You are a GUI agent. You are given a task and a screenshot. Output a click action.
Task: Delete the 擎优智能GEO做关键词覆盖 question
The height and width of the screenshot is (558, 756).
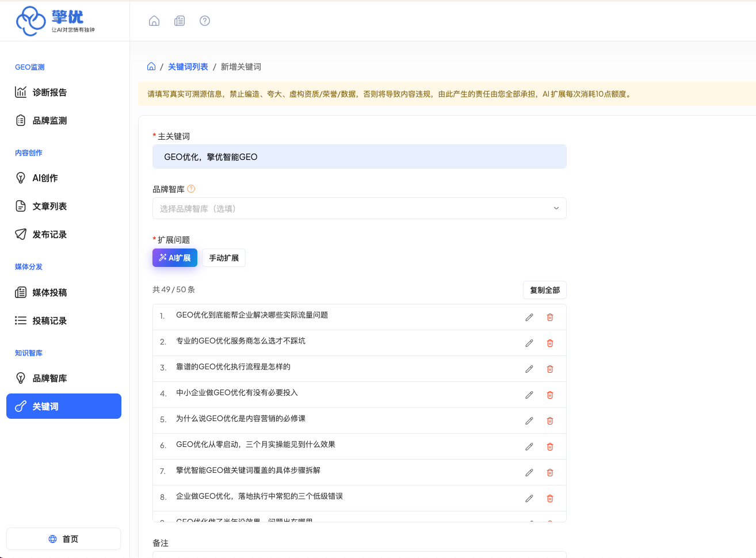[550, 472]
